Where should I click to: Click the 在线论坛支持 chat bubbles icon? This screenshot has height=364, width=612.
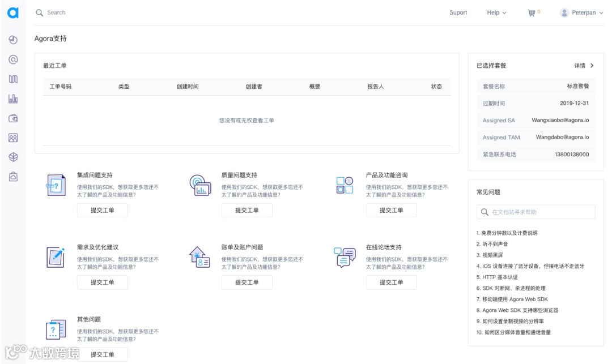pos(345,257)
